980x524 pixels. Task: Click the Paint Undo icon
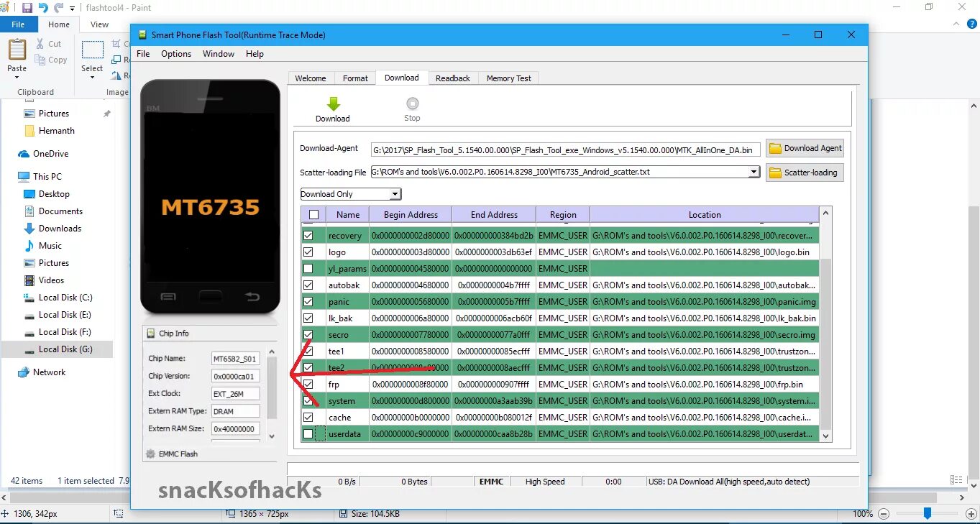43,8
